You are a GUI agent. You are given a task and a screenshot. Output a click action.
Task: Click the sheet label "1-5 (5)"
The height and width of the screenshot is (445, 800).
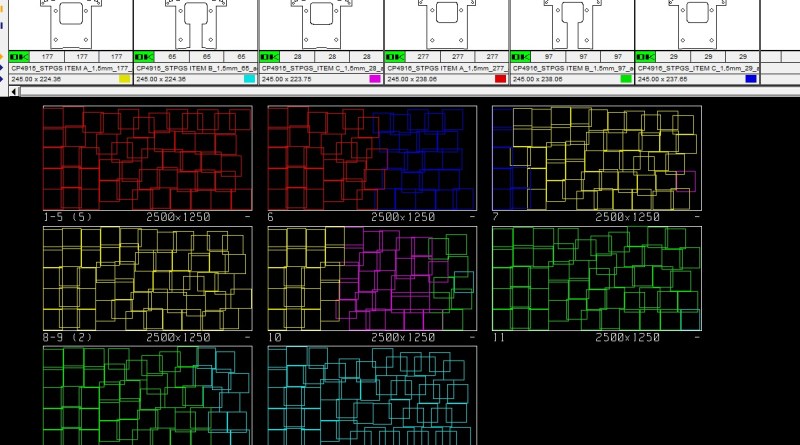tap(68, 217)
